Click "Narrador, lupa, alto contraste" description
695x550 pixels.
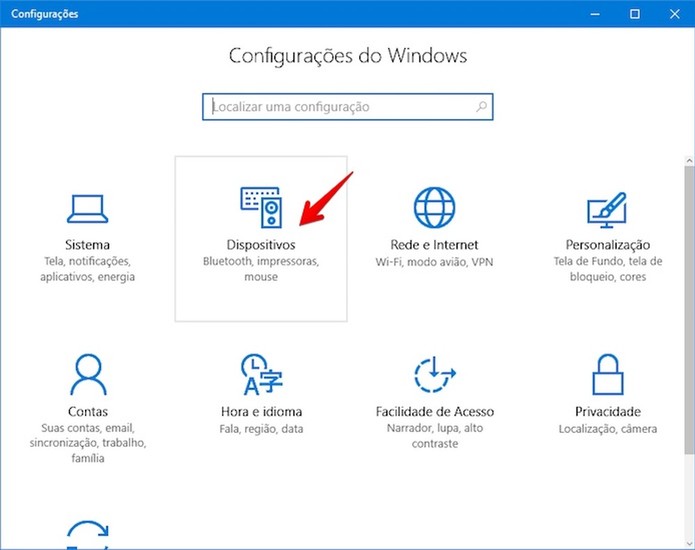tap(435, 436)
